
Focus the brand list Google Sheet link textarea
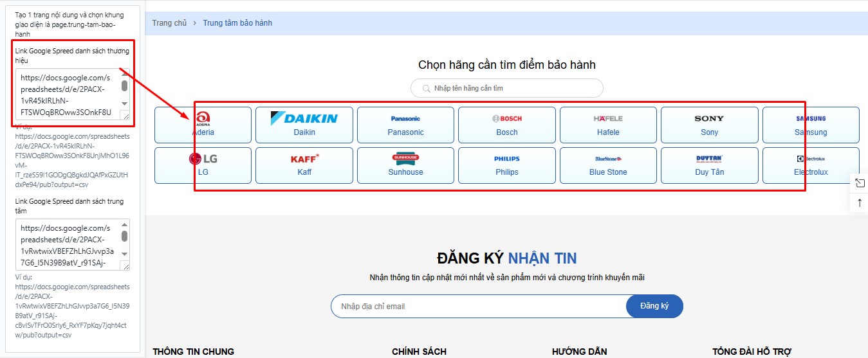(x=73, y=94)
